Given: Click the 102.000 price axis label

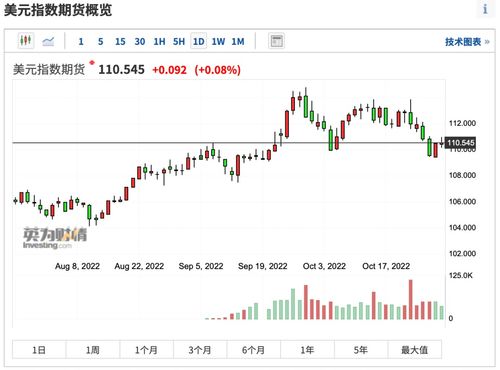Looking at the screenshot, I should [x=462, y=253].
